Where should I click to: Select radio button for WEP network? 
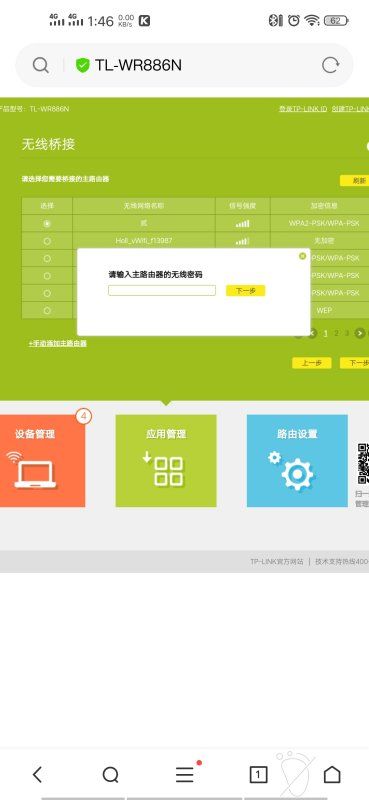tap(47, 310)
